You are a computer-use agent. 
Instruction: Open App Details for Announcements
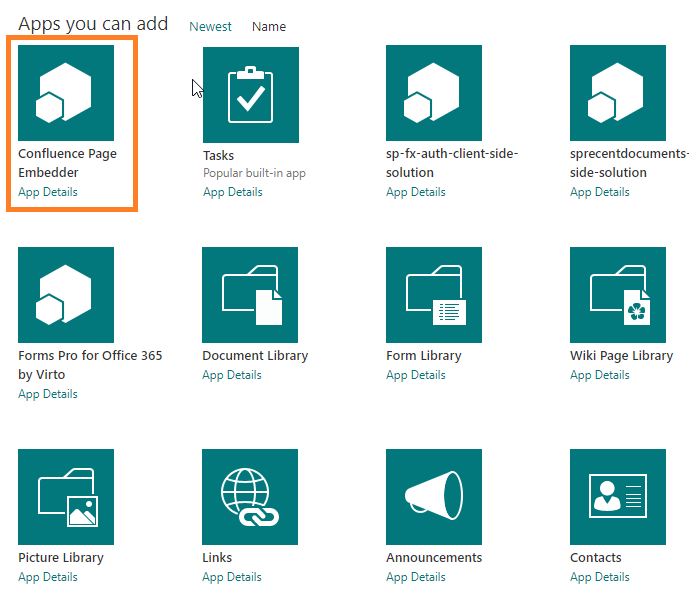tap(416, 577)
